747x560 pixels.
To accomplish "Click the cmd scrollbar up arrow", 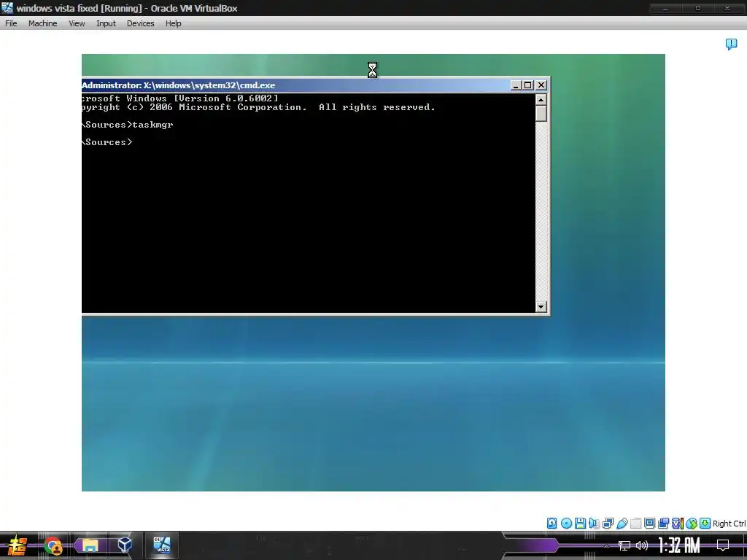I will pyautogui.click(x=541, y=99).
